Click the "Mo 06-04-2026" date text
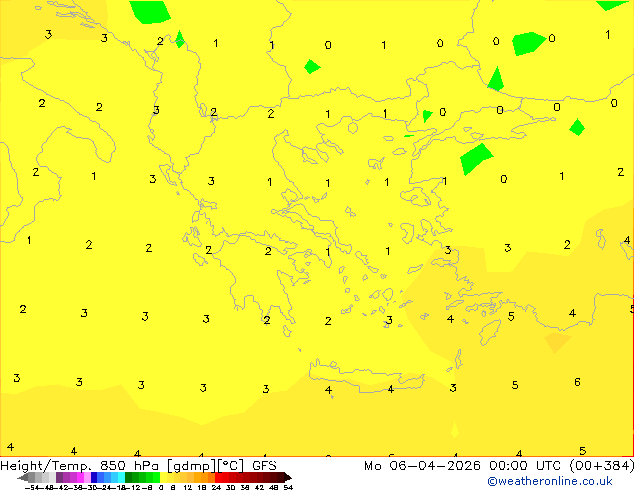Screen dimensions: 634x490 click(x=422, y=466)
